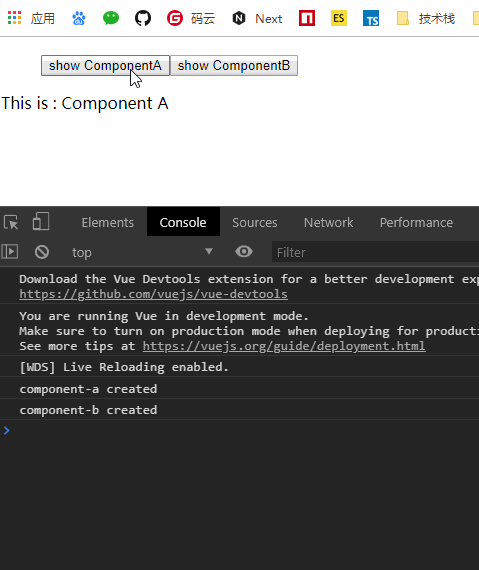This screenshot has width=479, height=570.
Task: Open the GitHub bookmark icon
Action: click(x=143, y=18)
